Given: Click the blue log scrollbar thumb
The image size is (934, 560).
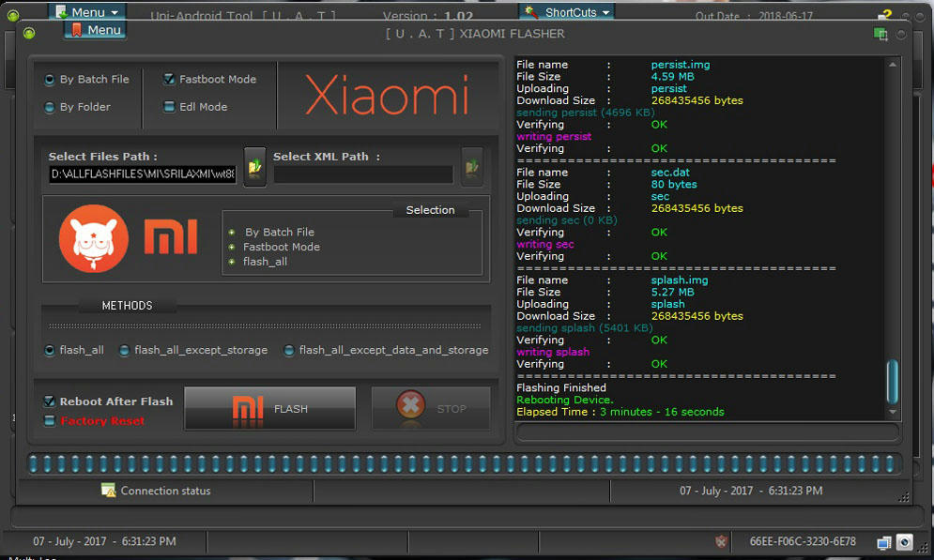Looking at the screenshot, I should click(893, 382).
